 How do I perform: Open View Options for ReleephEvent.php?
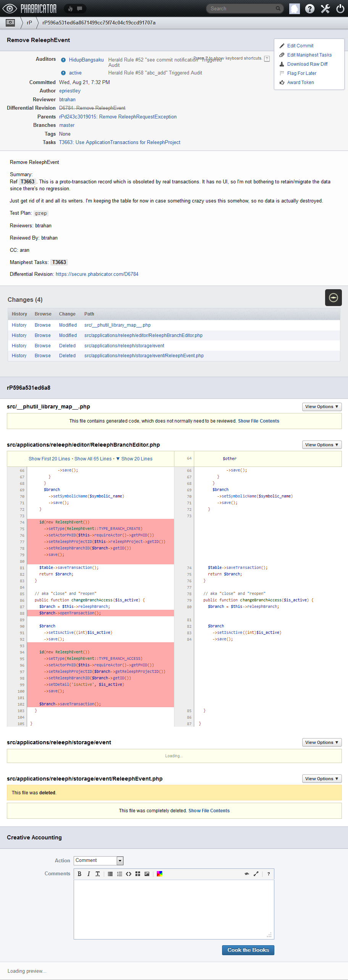(x=322, y=779)
